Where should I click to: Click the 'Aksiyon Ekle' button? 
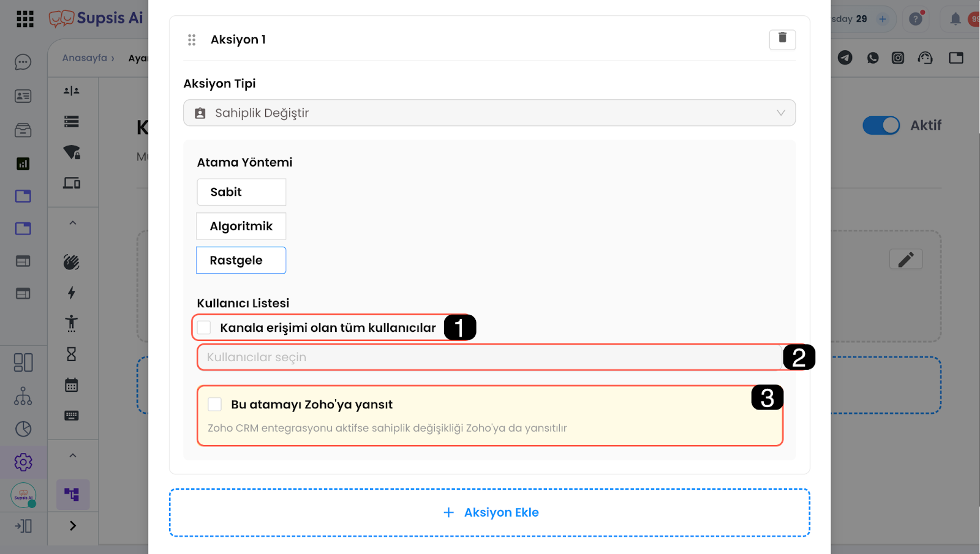point(490,512)
